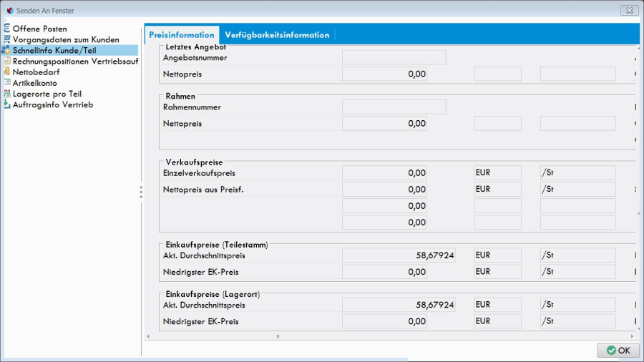Click the Auftragsinfo Vertrieb download icon
The height and width of the screenshot is (362, 644).
[x=6, y=104]
